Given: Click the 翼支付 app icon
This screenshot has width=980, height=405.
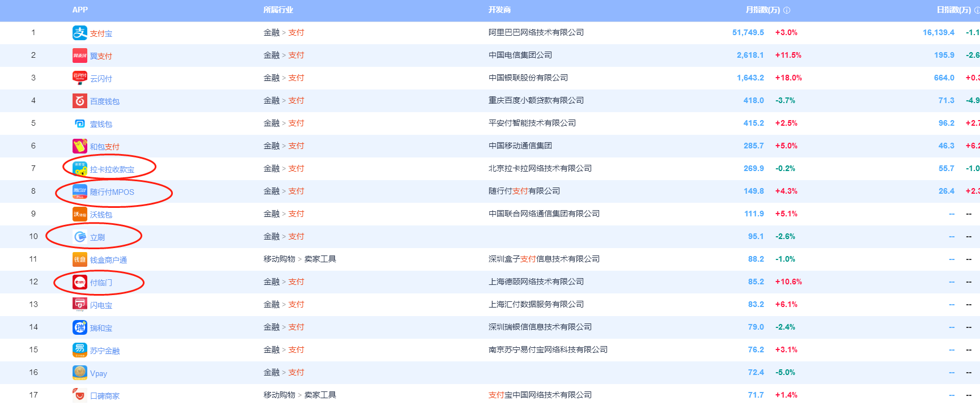Looking at the screenshot, I should coord(80,56).
